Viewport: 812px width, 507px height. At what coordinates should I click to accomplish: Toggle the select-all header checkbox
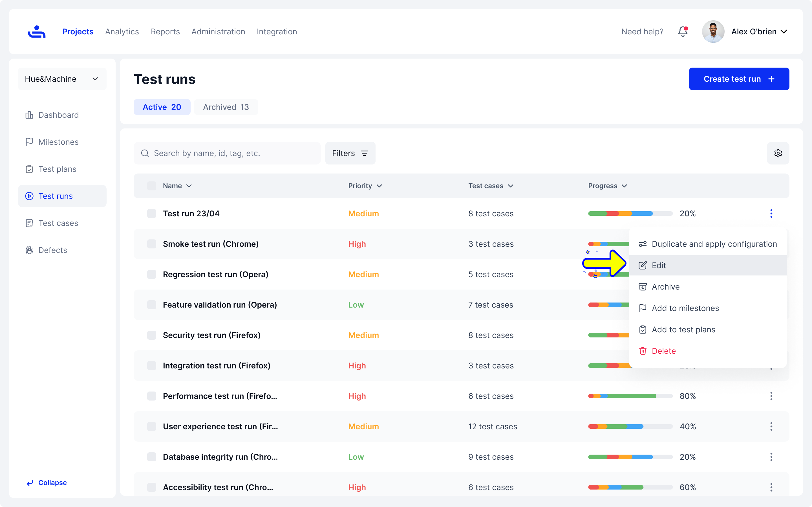tap(152, 186)
